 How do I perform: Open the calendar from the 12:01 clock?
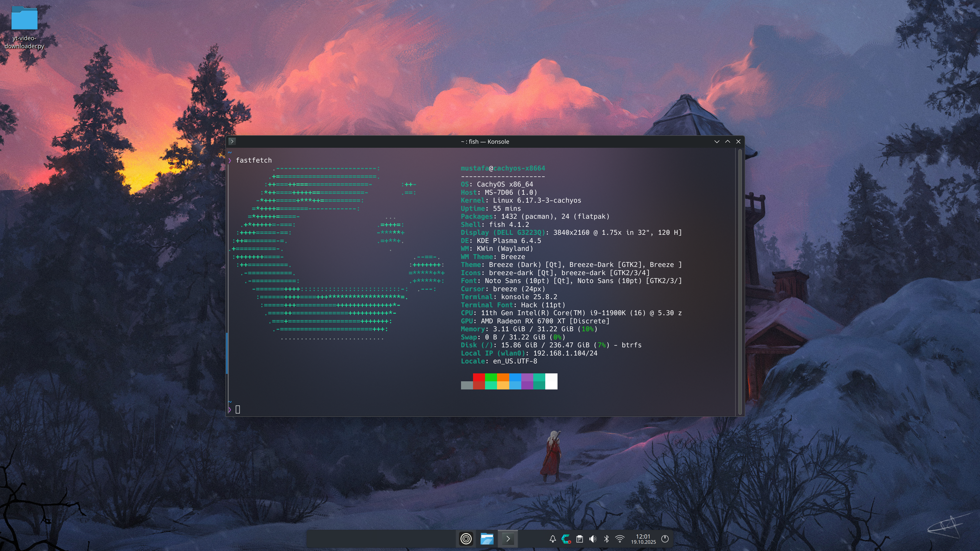tap(643, 539)
